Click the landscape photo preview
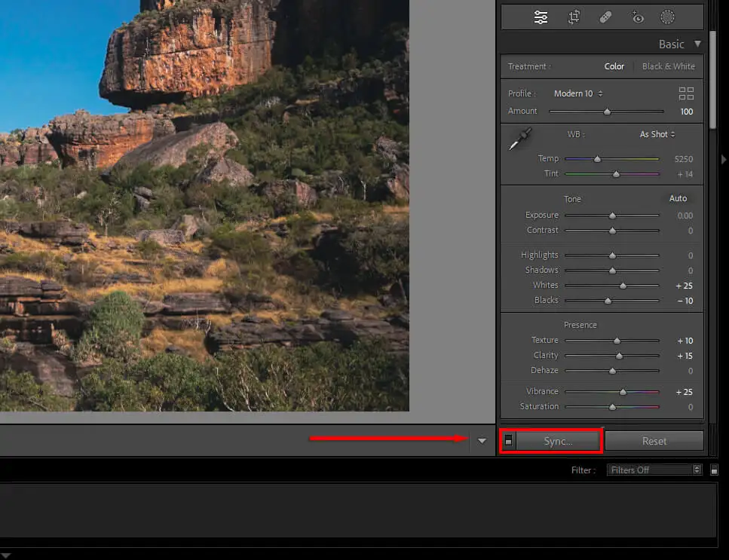The image size is (729, 560). click(204, 206)
